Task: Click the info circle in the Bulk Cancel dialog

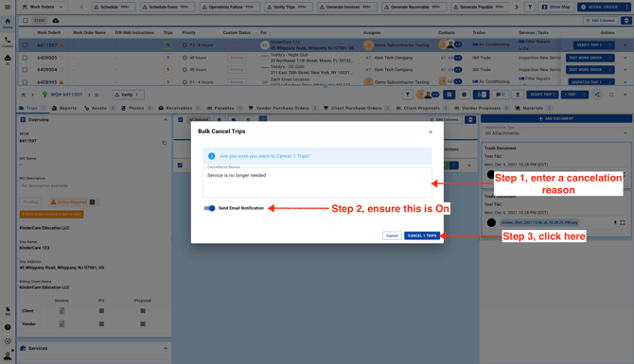Action: click(211, 156)
